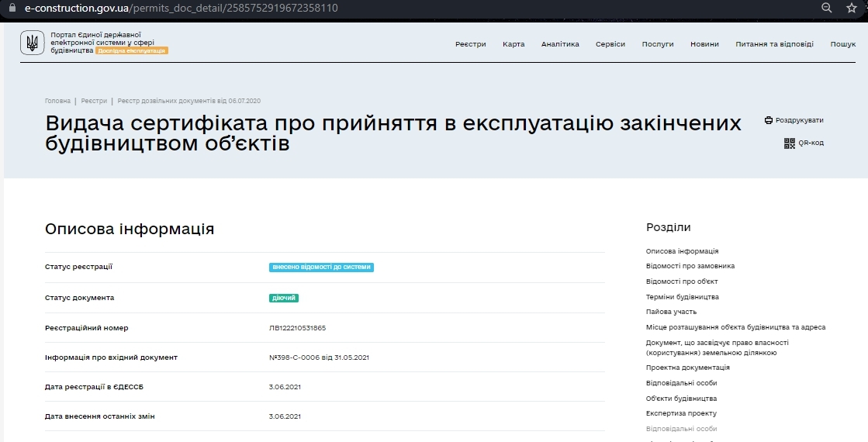Jump to Місце розташування об'єкта section

click(x=735, y=327)
